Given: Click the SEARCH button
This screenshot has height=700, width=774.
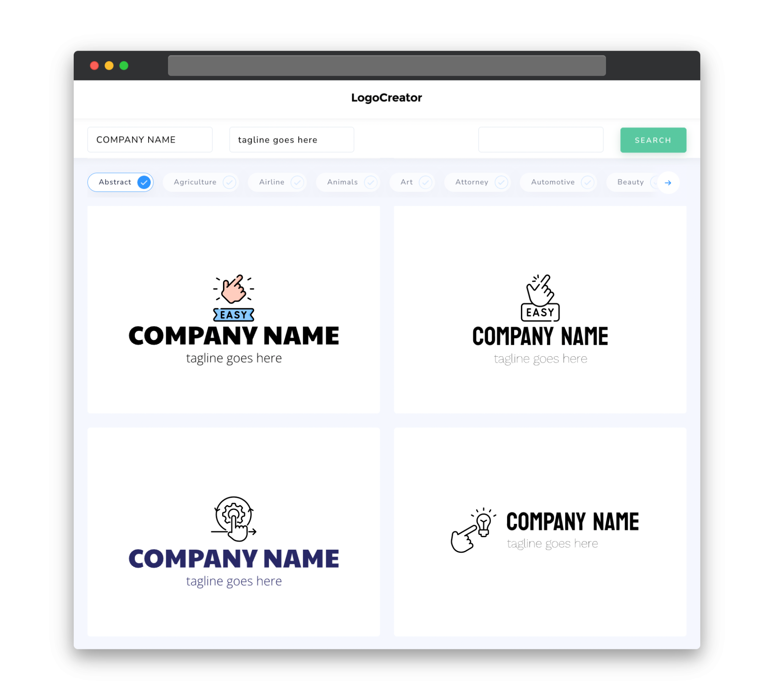Looking at the screenshot, I should 652,139.
